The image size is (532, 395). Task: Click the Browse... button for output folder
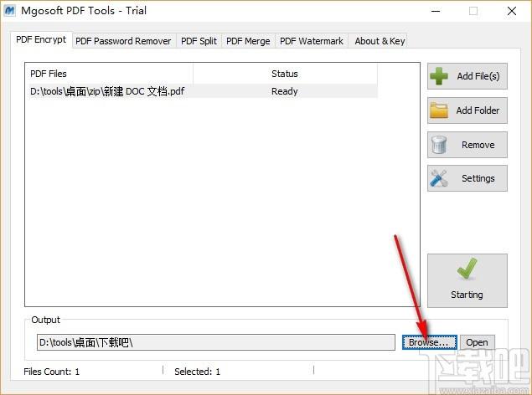(x=429, y=342)
